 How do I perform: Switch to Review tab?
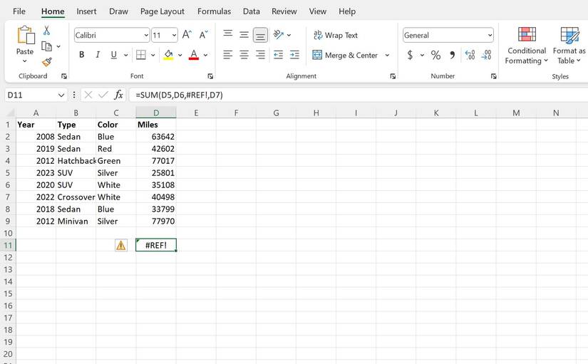[284, 11]
